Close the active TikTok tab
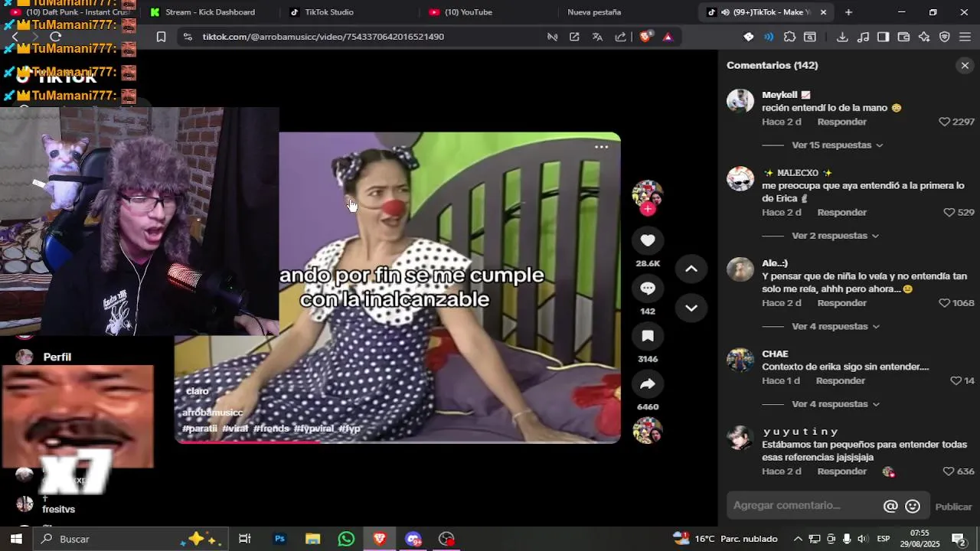The image size is (980, 551). pos(823,12)
